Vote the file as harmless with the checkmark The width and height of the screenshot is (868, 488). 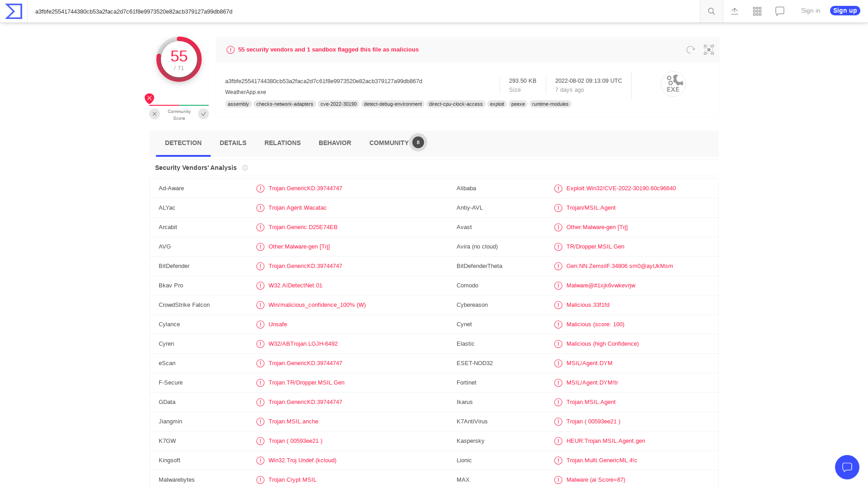pyautogui.click(x=203, y=114)
